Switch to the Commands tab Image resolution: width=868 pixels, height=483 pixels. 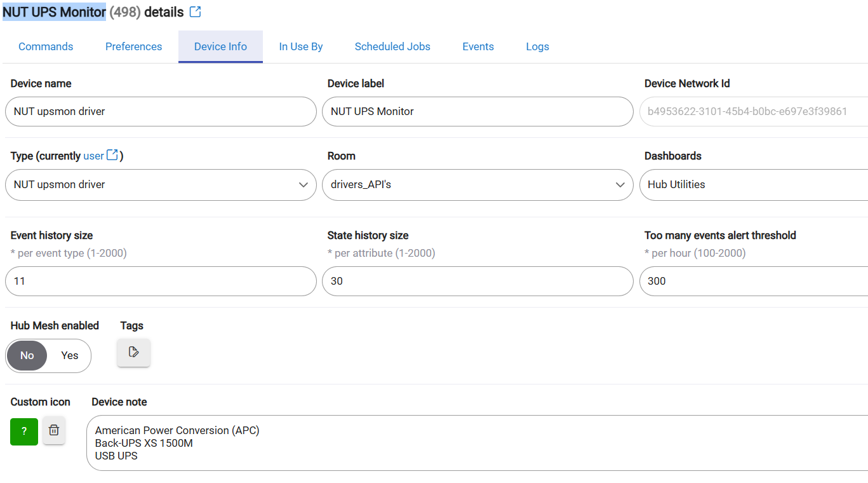point(46,46)
